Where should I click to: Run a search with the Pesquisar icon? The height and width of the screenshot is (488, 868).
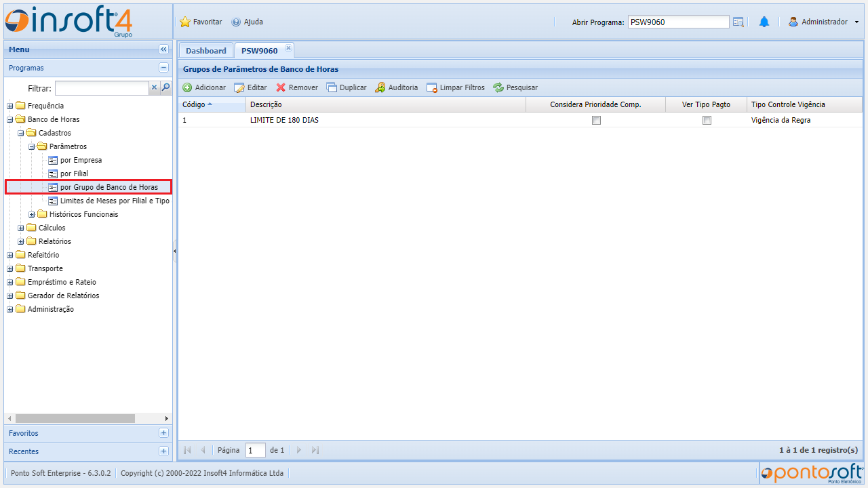pos(498,87)
